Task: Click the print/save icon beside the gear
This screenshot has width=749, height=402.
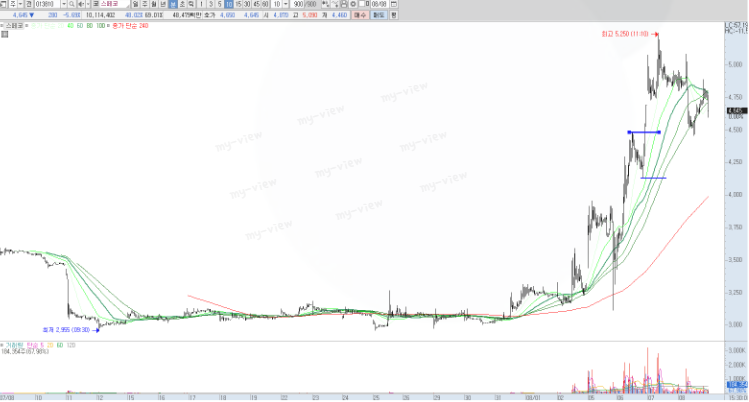Action: click(344, 4)
